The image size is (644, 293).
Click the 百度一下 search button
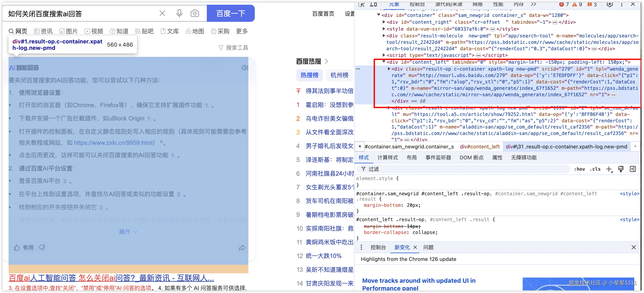click(231, 13)
